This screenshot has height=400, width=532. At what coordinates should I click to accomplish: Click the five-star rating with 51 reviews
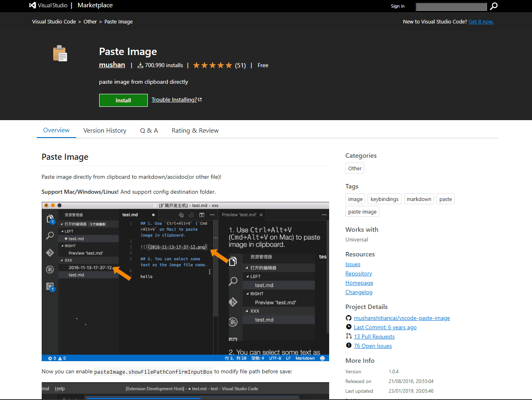pos(219,65)
